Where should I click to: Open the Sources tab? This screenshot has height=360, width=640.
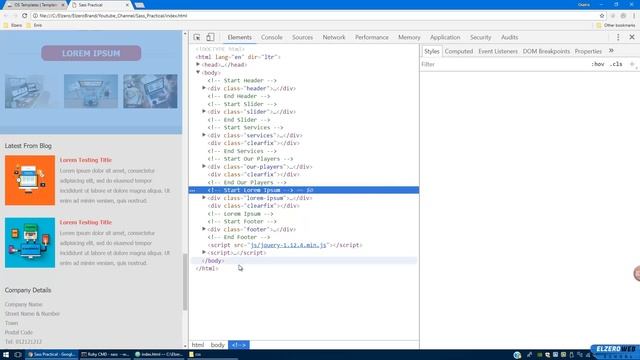pyautogui.click(x=302, y=37)
